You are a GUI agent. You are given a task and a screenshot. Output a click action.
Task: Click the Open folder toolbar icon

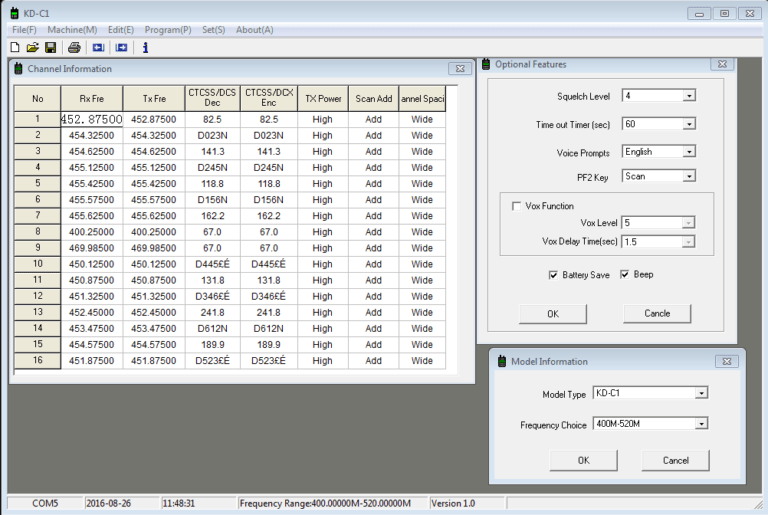coord(32,47)
